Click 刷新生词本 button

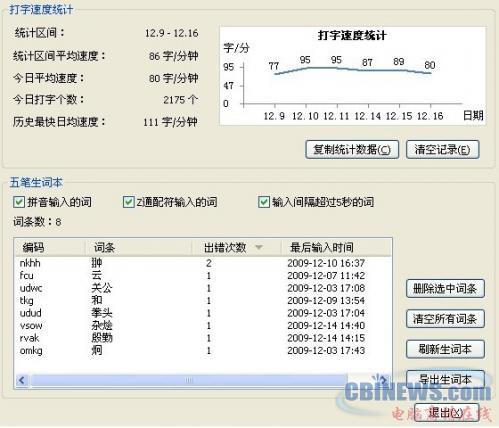click(445, 349)
